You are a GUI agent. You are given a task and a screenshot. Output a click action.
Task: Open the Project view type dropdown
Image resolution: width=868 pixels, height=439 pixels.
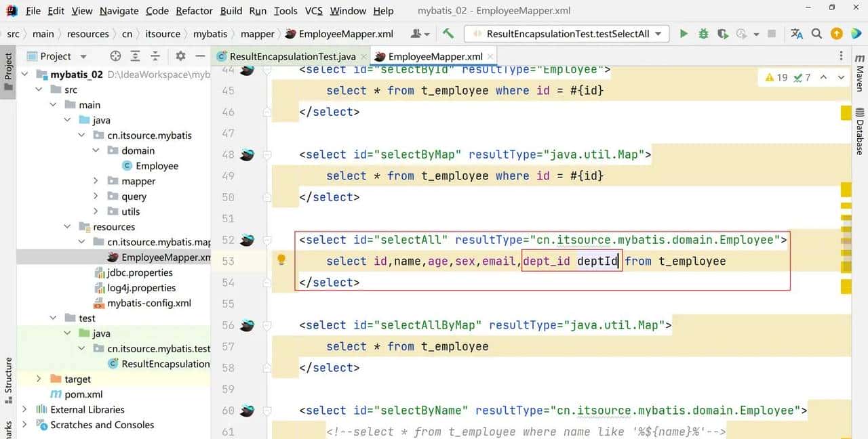click(83, 56)
